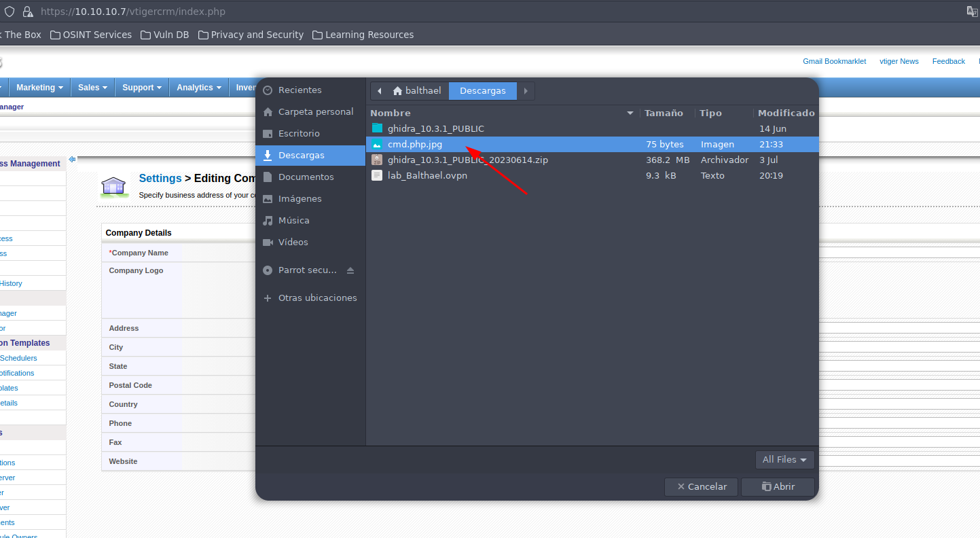Sort files by Tamaño column

click(x=664, y=113)
